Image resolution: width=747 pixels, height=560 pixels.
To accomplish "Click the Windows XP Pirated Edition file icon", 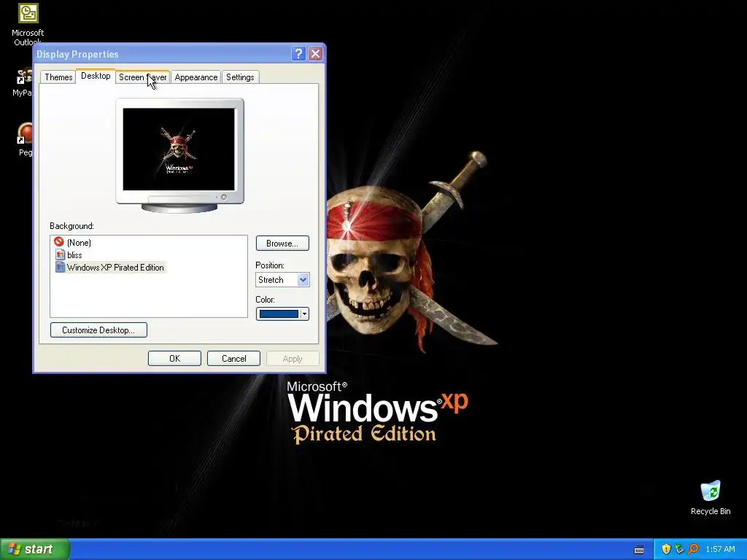I will tap(60, 267).
